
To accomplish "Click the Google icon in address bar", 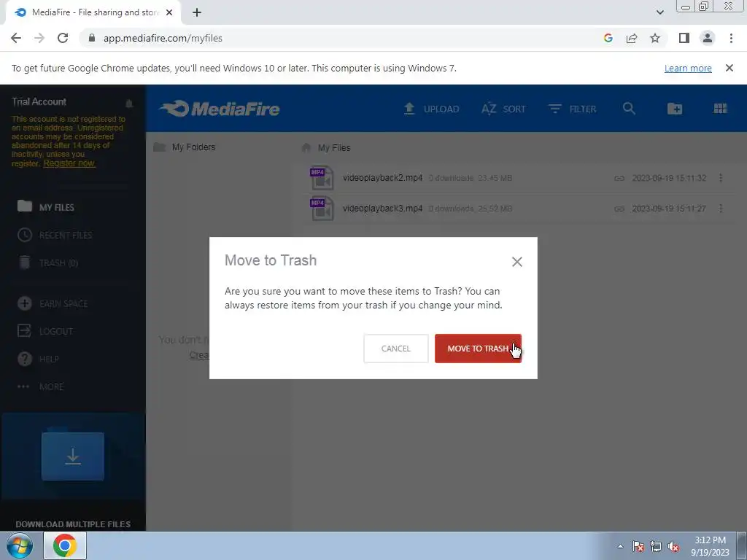I will click(x=608, y=38).
